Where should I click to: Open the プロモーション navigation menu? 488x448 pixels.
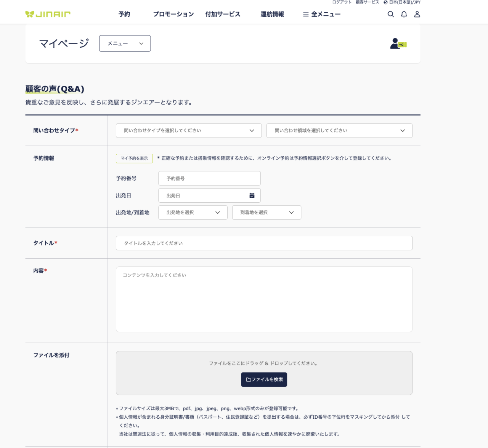tap(173, 14)
